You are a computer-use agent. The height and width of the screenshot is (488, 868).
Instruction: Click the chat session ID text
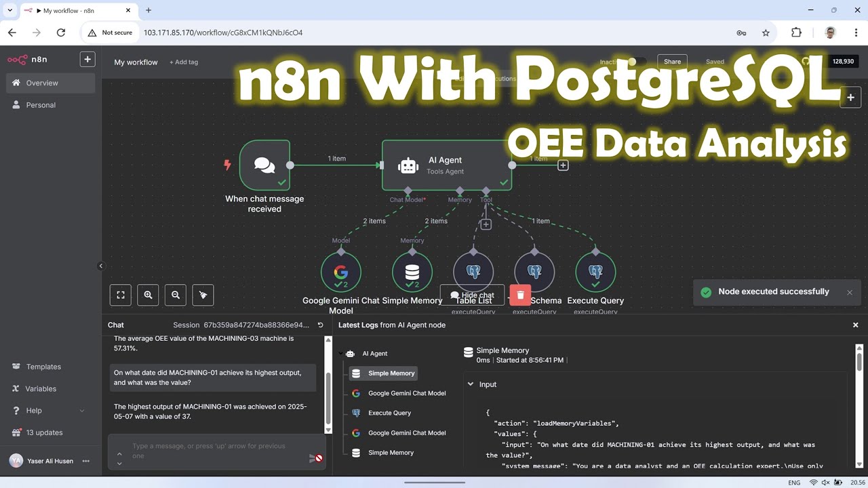(x=256, y=325)
